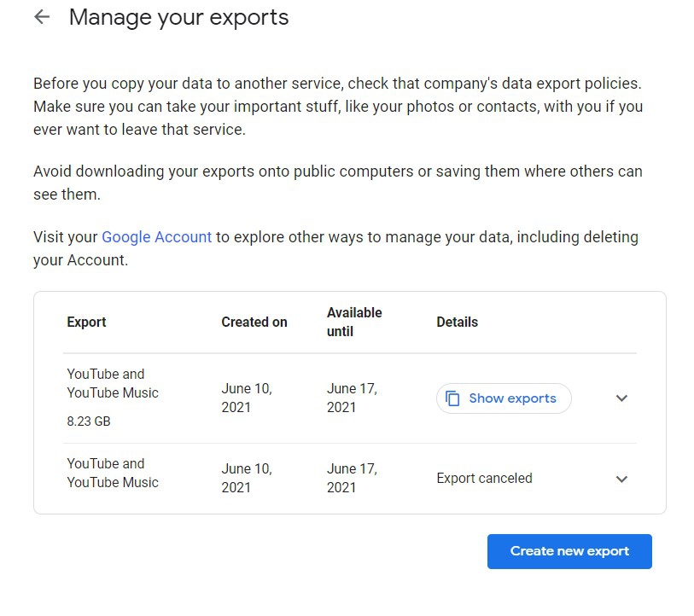Image resolution: width=694 pixels, height=616 pixels.
Task: Click the first row's June 10, 2021 created date
Action: click(x=247, y=398)
